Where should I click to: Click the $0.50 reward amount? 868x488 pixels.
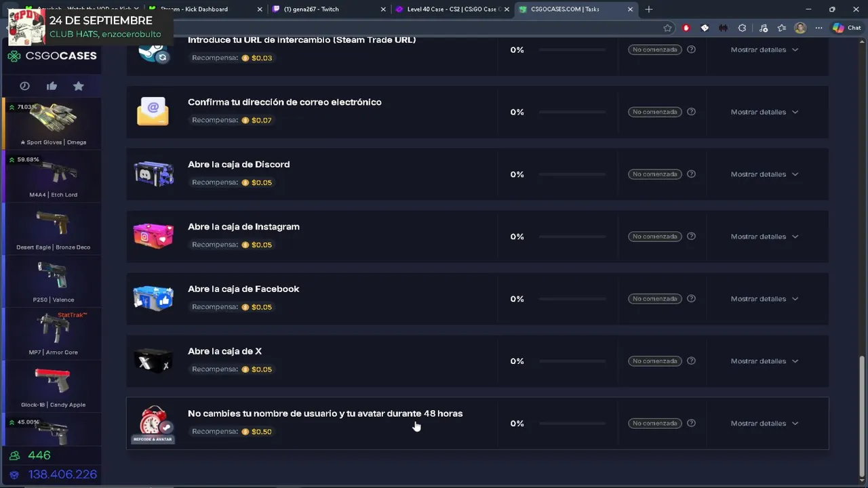(261, 432)
